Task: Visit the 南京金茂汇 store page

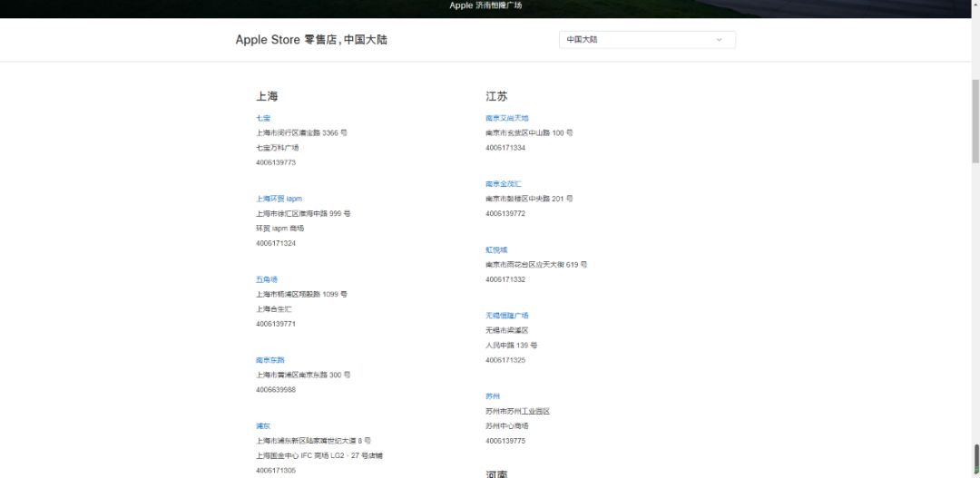Action: tap(503, 184)
